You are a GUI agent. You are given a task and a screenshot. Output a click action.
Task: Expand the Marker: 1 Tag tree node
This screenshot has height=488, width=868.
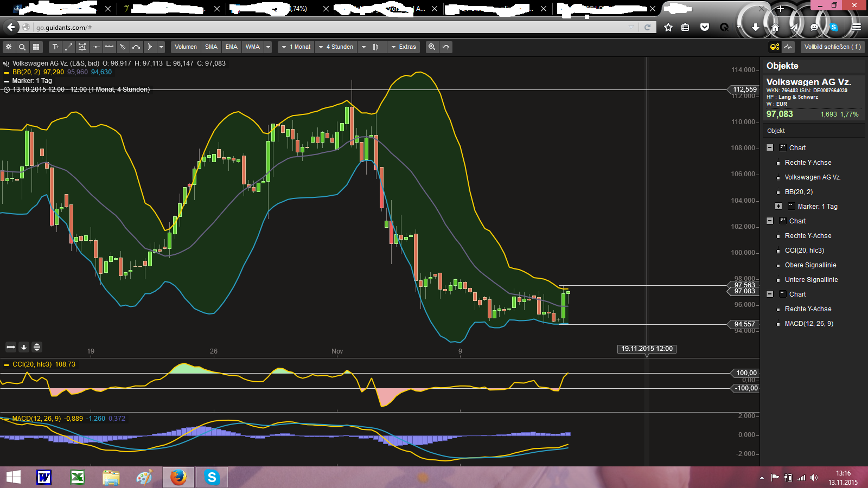778,207
